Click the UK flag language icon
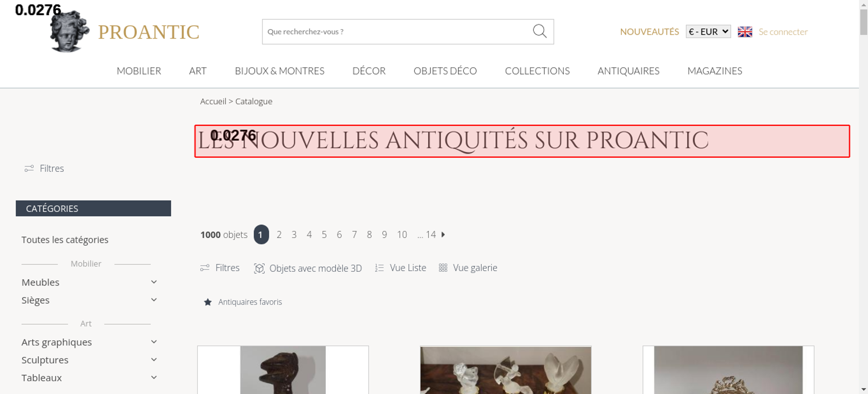Screen dimensions: 868x394 coord(745,32)
